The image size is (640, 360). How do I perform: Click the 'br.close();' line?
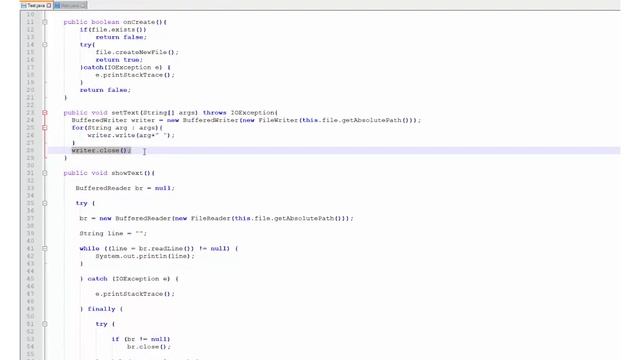click(x=149, y=347)
